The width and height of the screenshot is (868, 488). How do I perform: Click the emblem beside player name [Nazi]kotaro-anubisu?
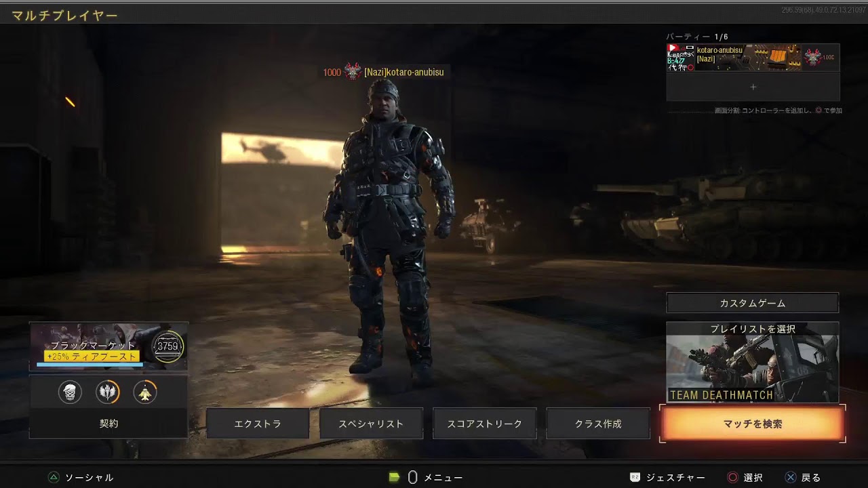click(x=353, y=71)
